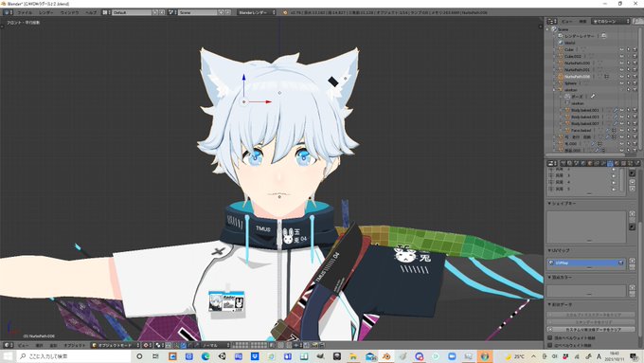Enable 辺ベベルウェイト格納 checkbox
Screen dimensions: 644x363
click(x=550, y=345)
